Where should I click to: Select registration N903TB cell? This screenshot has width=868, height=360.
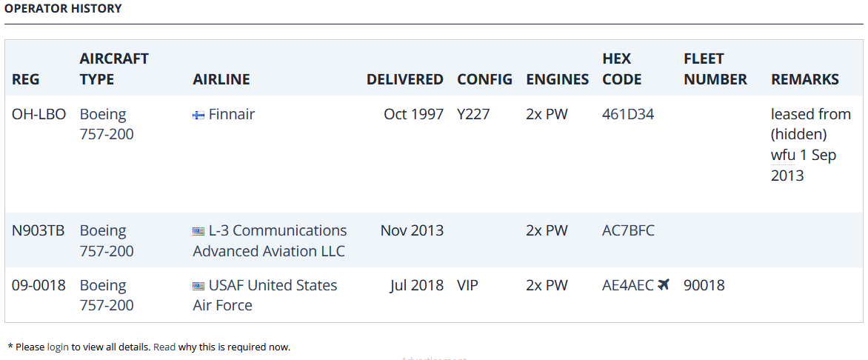(x=39, y=230)
